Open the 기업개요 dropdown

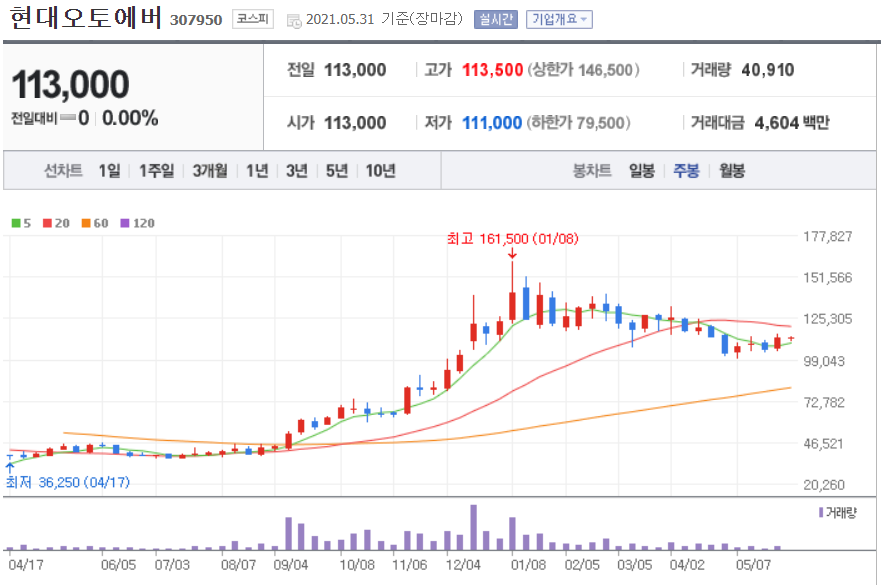(559, 20)
